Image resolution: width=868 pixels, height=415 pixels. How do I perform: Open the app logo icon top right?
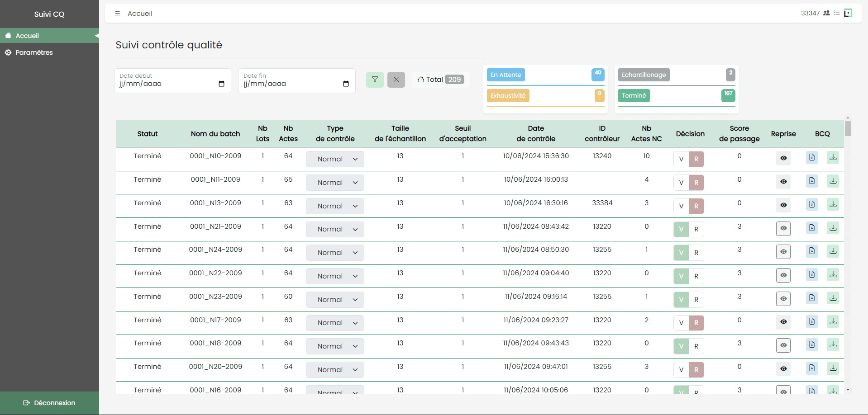point(848,13)
